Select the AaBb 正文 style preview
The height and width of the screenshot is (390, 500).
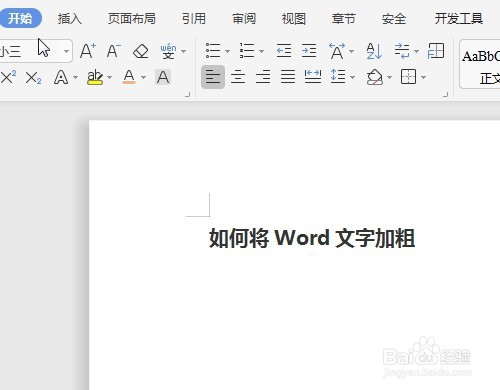(480, 64)
